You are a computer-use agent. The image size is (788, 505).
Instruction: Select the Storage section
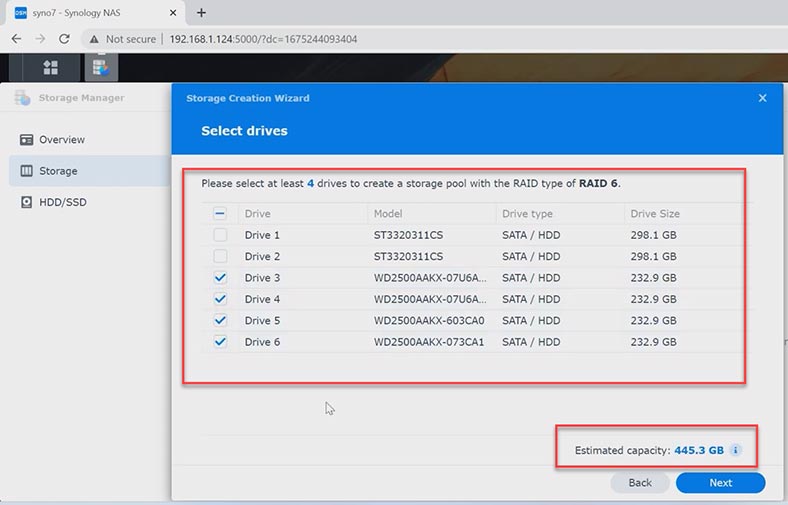(x=89, y=171)
